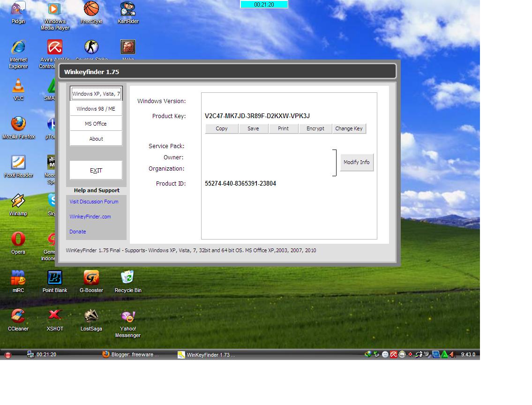
Task: Select the G-Booster desktop icon
Action: click(91, 281)
